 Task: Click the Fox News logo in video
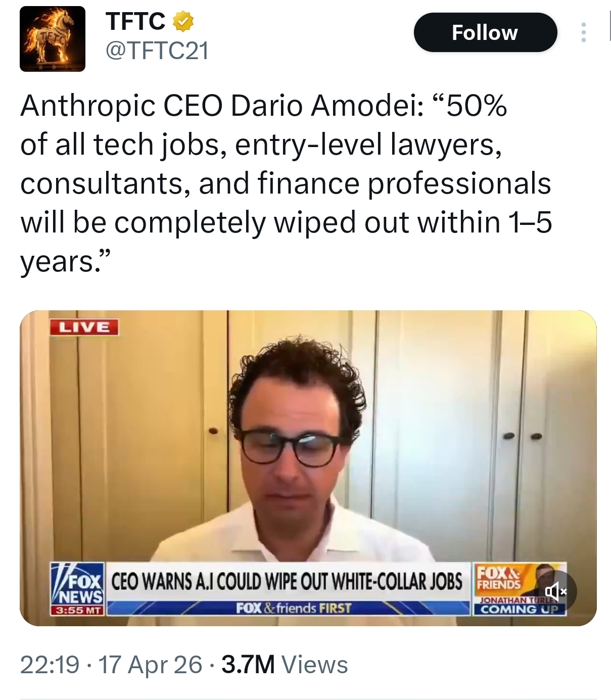pyautogui.click(x=78, y=583)
